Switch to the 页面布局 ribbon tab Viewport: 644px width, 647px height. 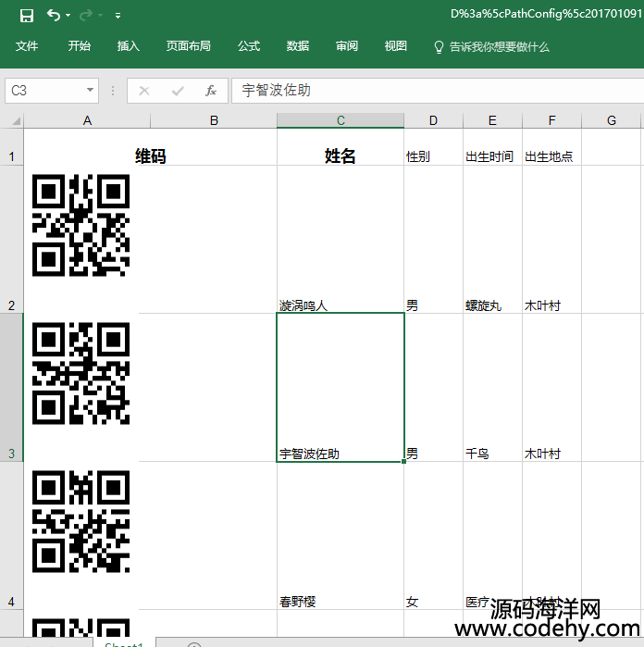[x=188, y=46]
